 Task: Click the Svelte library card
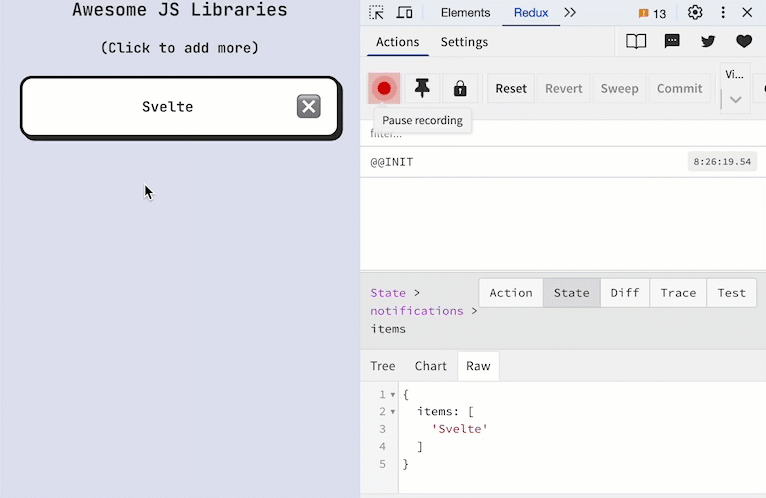pyautogui.click(x=180, y=107)
